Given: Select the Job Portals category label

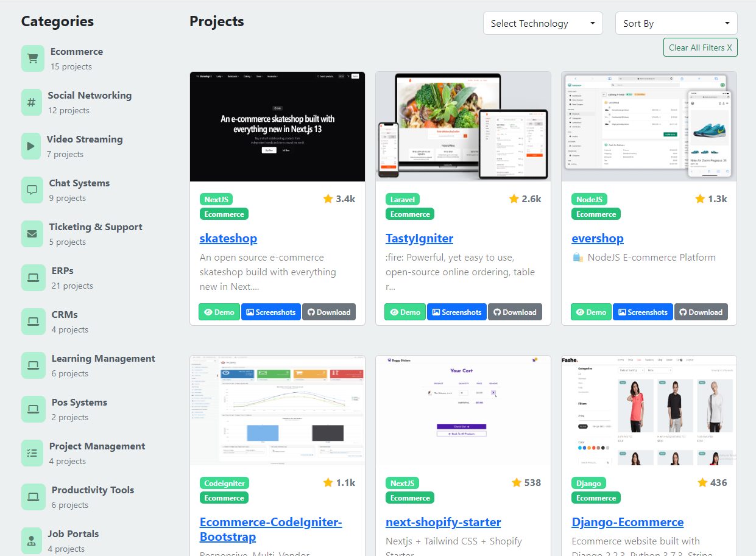Looking at the screenshot, I should click(73, 534).
